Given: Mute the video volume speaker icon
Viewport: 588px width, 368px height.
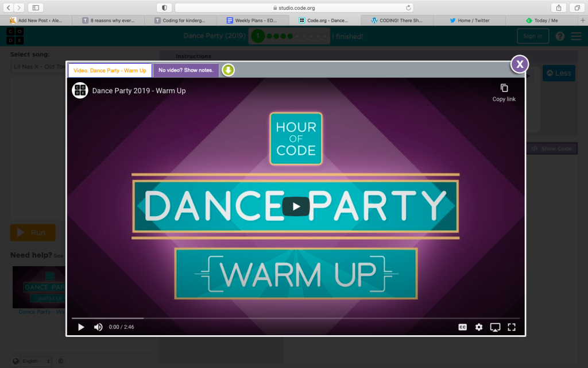Looking at the screenshot, I should click(x=98, y=327).
